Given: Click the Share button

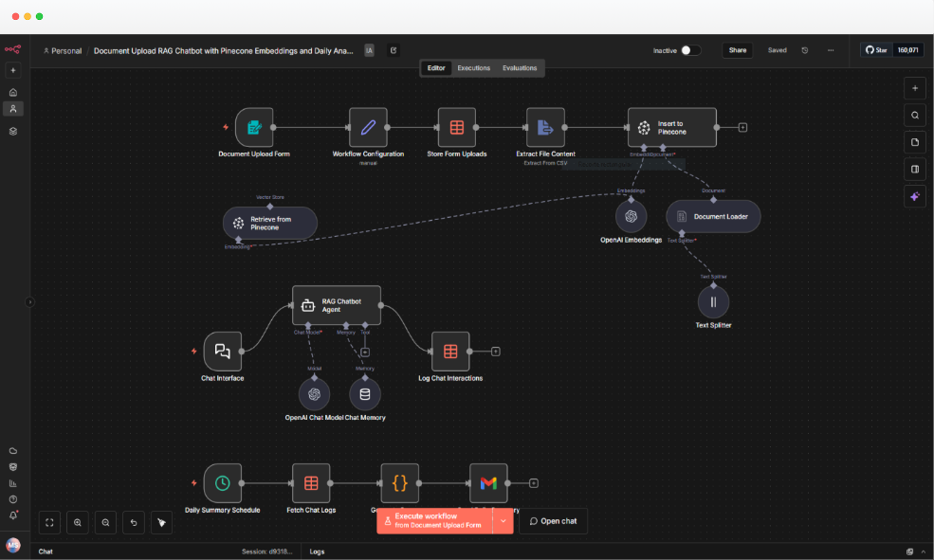Looking at the screenshot, I should pyautogui.click(x=738, y=50).
